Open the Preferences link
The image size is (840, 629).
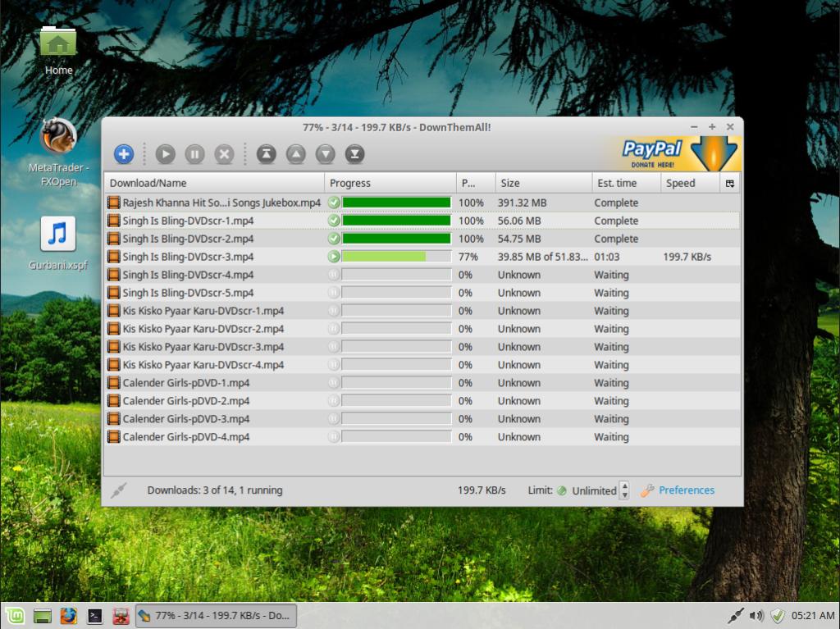click(x=686, y=490)
